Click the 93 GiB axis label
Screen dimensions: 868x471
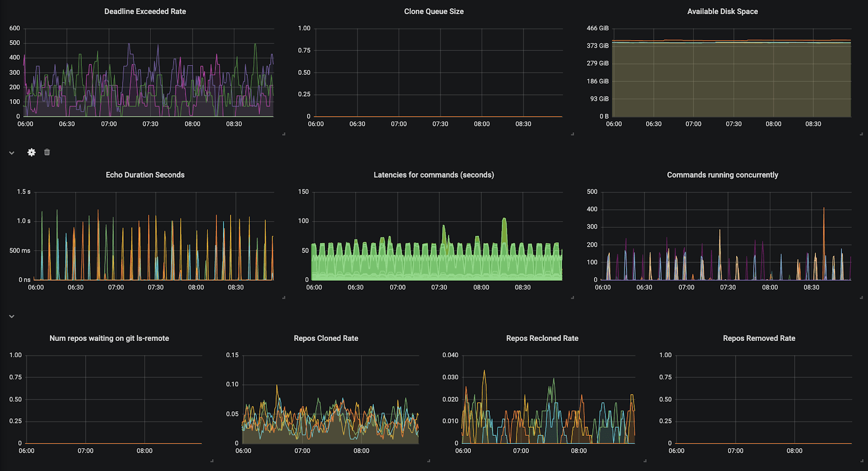(x=599, y=99)
